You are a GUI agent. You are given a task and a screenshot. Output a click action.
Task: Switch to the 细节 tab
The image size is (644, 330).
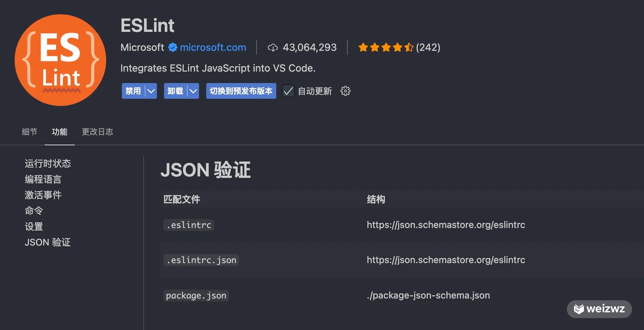[x=29, y=132]
